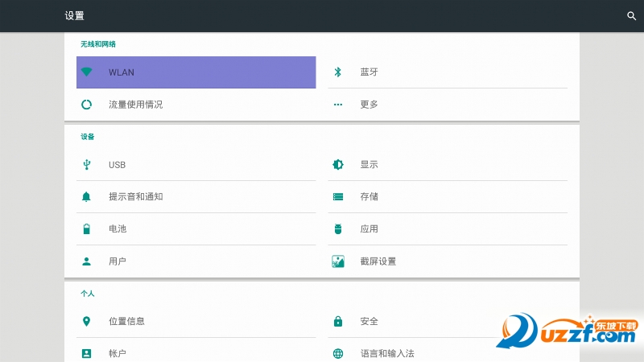
Task: Open 语言和输入法 language settings
Action: pos(386,353)
